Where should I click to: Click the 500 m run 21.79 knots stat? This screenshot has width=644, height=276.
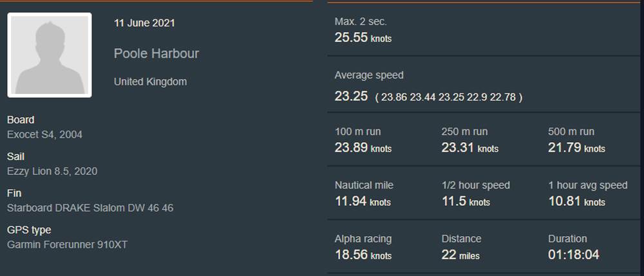[576, 147]
